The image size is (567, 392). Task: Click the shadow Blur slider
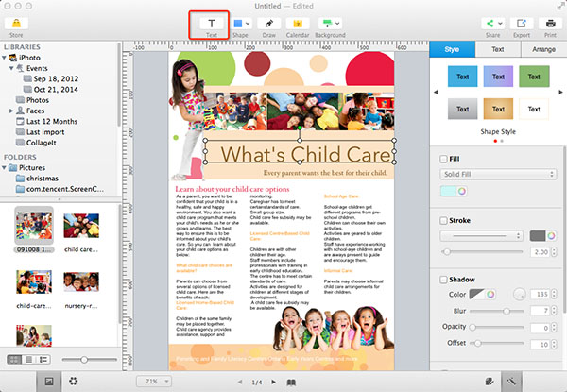coord(496,311)
